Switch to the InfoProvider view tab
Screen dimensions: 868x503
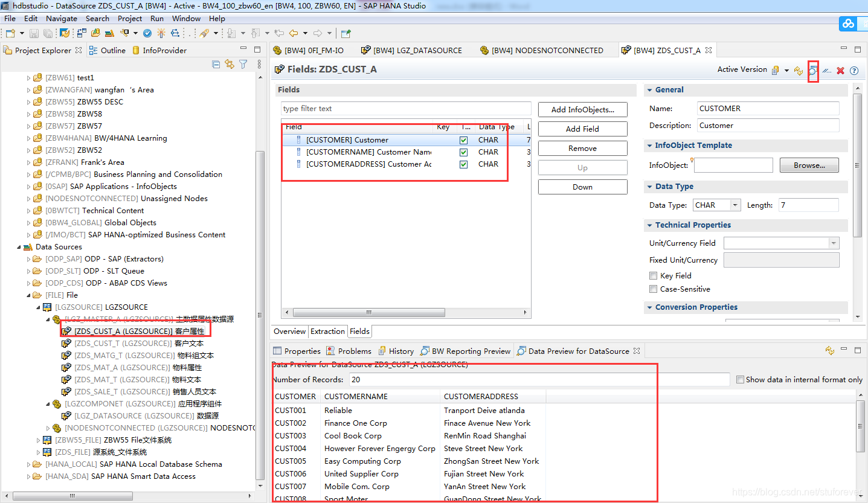(159, 50)
